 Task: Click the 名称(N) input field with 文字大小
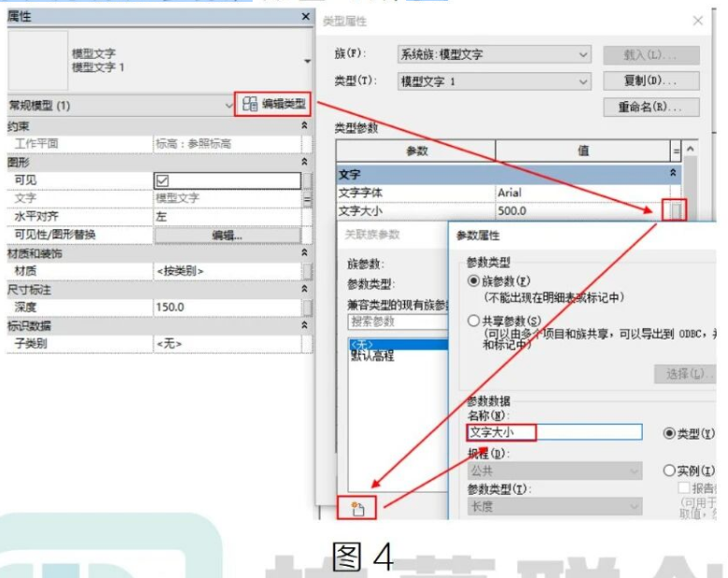coord(554,432)
